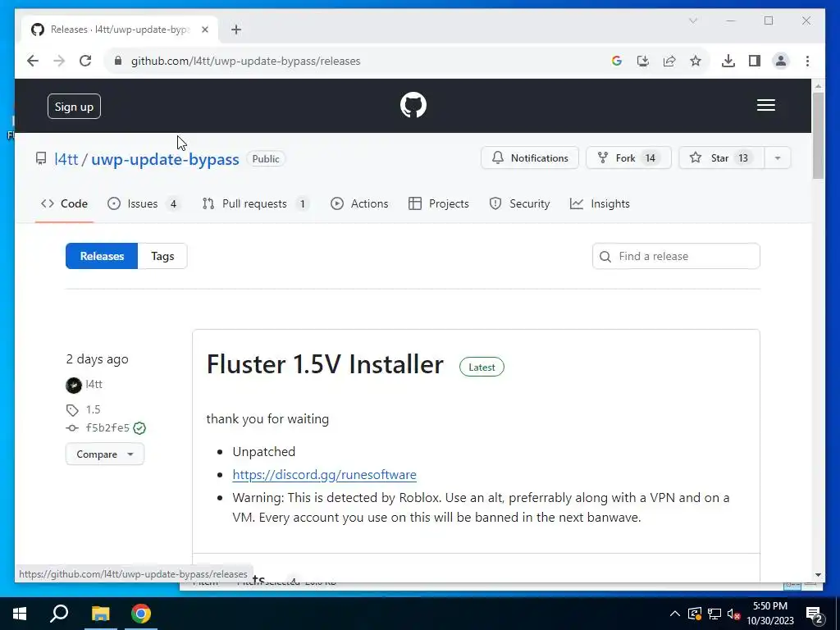Open File Explorer from taskbar
The image size is (840, 630).
click(100, 614)
